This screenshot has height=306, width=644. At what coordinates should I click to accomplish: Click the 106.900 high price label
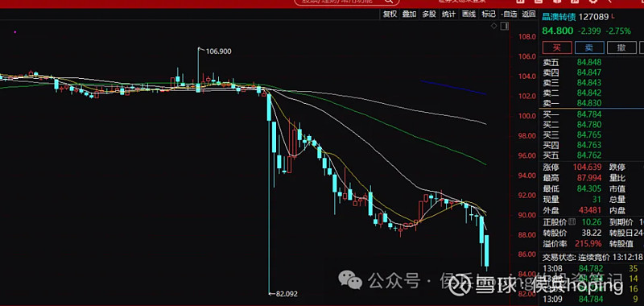[x=218, y=52]
